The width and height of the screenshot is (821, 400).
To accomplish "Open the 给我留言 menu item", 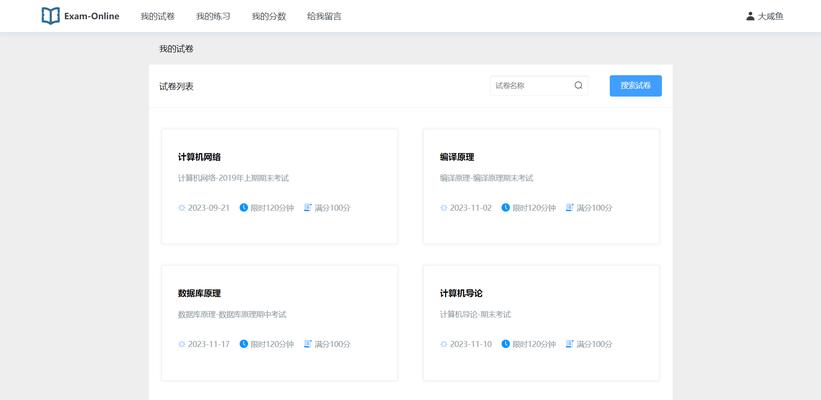I will coord(324,16).
